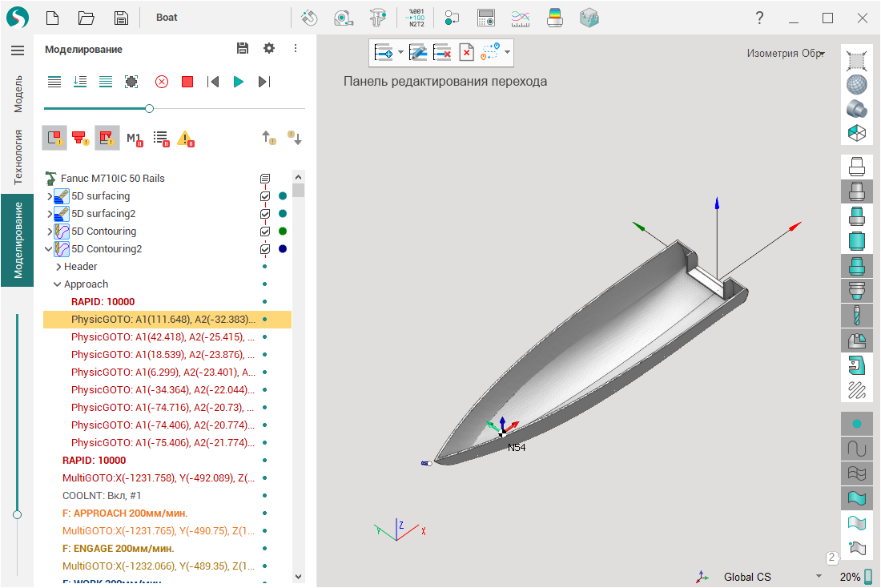Collapse the Approach tree node
The image size is (881, 588).
(58, 284)
